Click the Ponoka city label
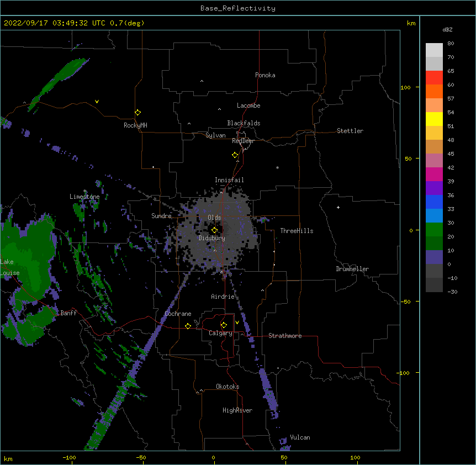The width and height of the screenshot is (476, 465). coord(265,75)
